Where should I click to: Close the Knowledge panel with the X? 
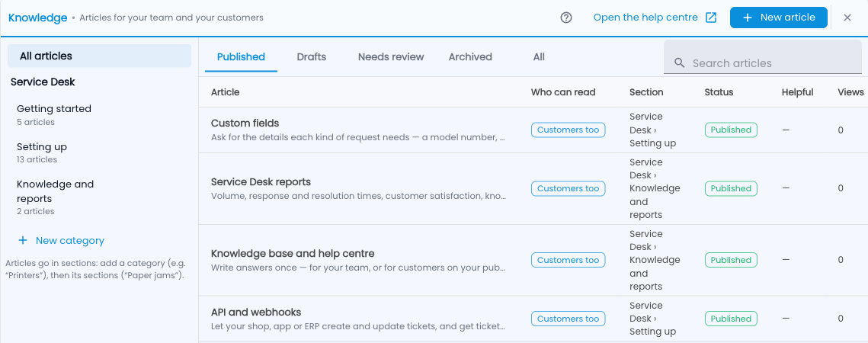847,18
